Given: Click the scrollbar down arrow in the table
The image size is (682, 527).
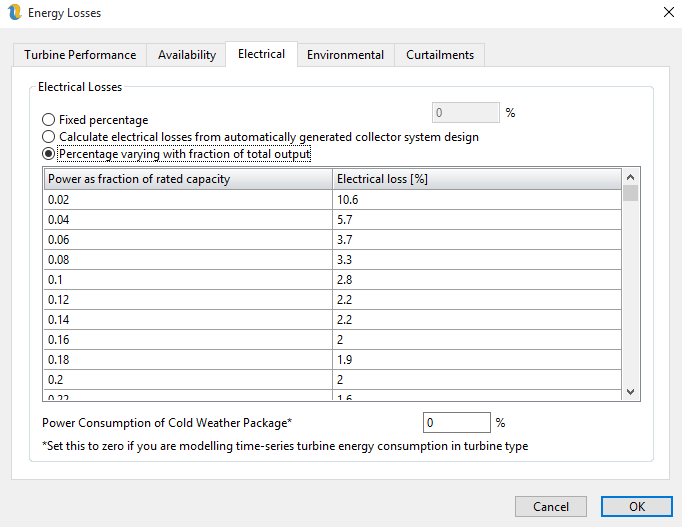Looking at the screenshot, I should pos(630,392).
